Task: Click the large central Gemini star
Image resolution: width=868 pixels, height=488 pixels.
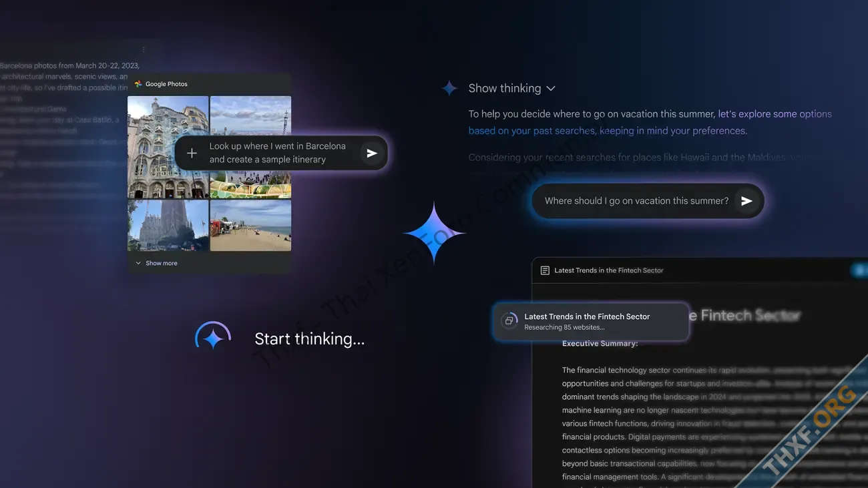Action: coord(434,233)
